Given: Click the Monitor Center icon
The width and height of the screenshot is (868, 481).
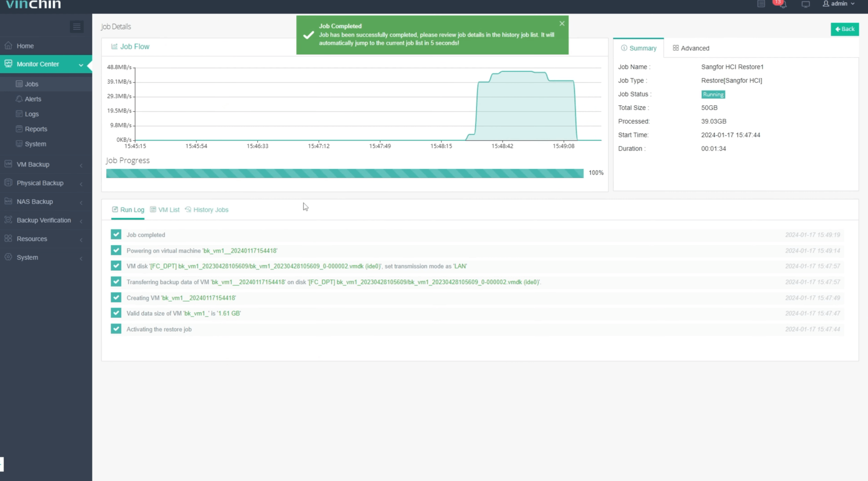Looking at the screenshot, I should coord(8,64).
